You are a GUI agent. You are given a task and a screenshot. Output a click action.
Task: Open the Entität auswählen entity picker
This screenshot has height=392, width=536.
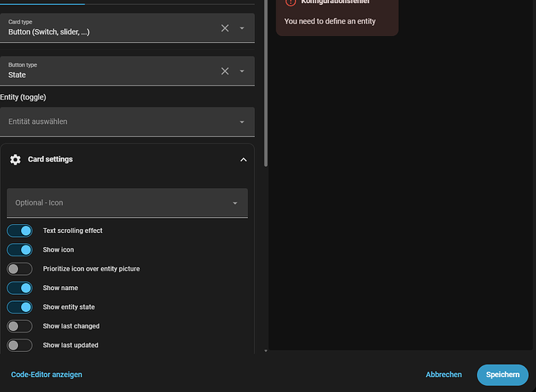pos(127,122)
